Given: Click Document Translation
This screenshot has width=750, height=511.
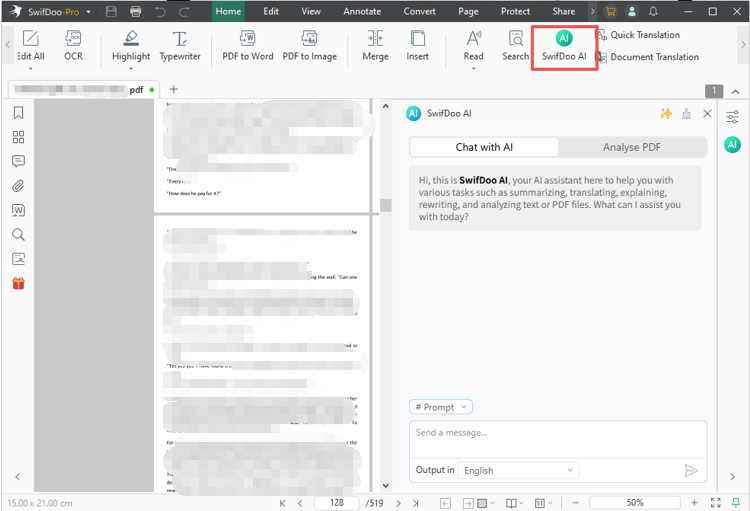Looking at the screenshot, I should (x=648, y=57).
